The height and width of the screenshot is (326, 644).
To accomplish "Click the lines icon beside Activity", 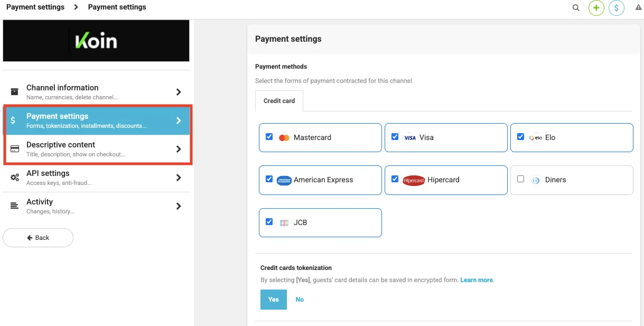I will [15, 206].
